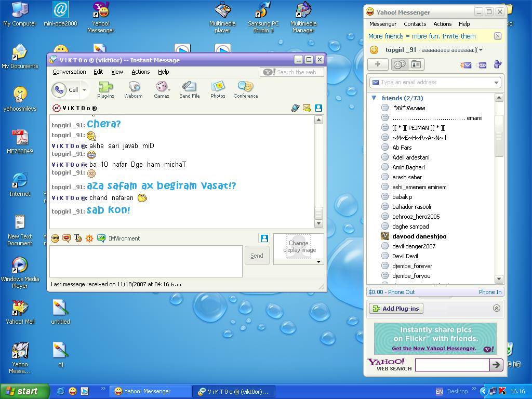The width and height of the screenshot is (532, 399).
Task: Dismiss the invite friends banner
Action: click(497, 36)
